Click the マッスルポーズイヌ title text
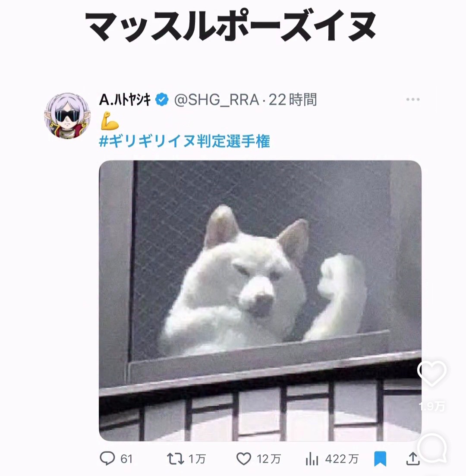This screenshot has height=476, width=466. pyautogui.click(x=231, y=27)
